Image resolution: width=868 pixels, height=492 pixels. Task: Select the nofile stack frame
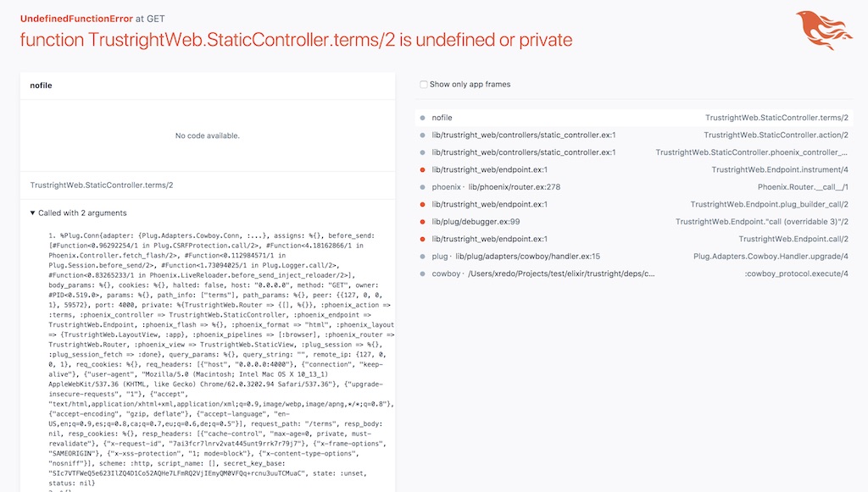(x=634, y=118)
